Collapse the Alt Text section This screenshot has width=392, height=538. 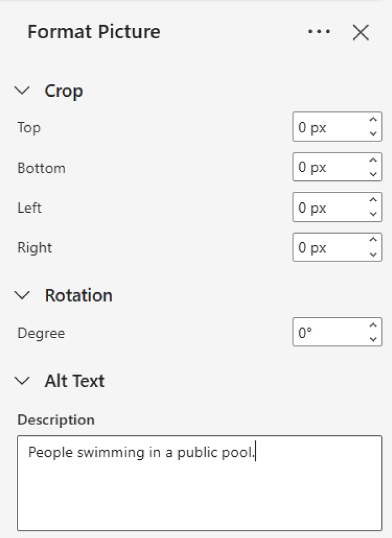pos(22,381)
